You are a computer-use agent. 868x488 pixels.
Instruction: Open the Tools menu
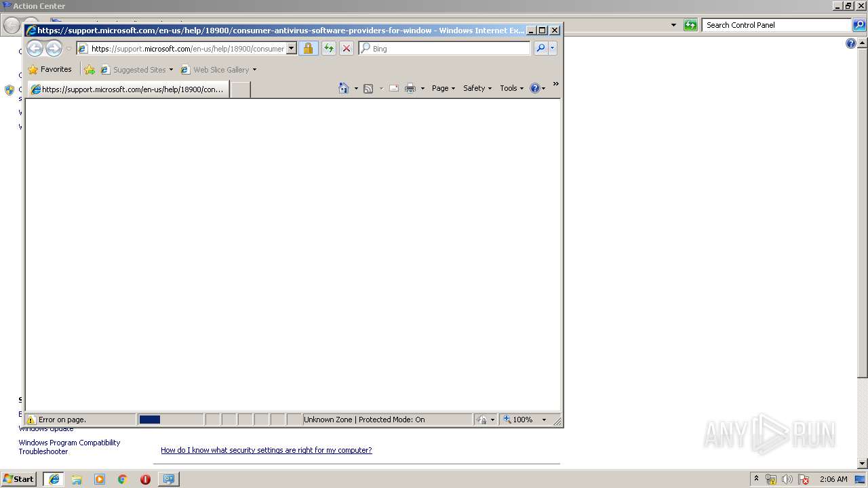[x=512, y=88]
